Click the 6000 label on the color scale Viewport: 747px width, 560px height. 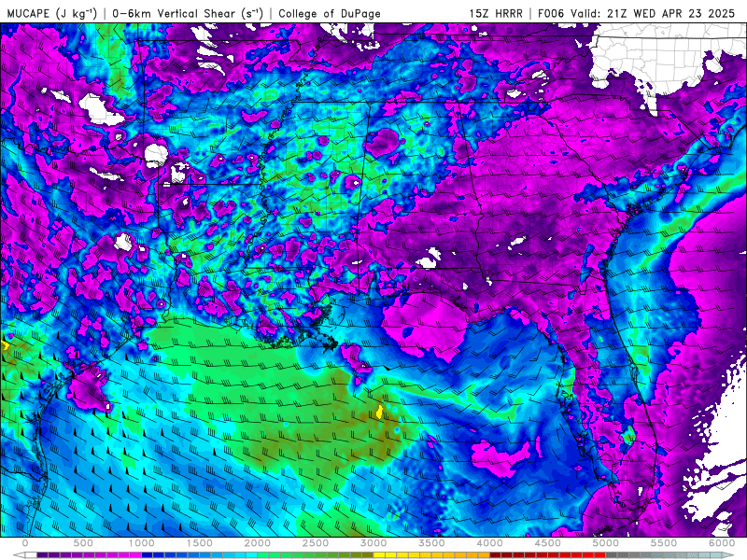[722, 543]
